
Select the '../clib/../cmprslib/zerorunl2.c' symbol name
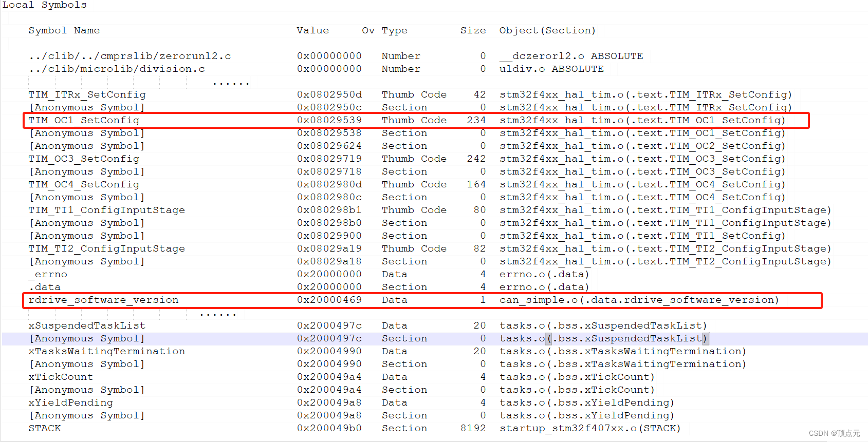point(130,56)
